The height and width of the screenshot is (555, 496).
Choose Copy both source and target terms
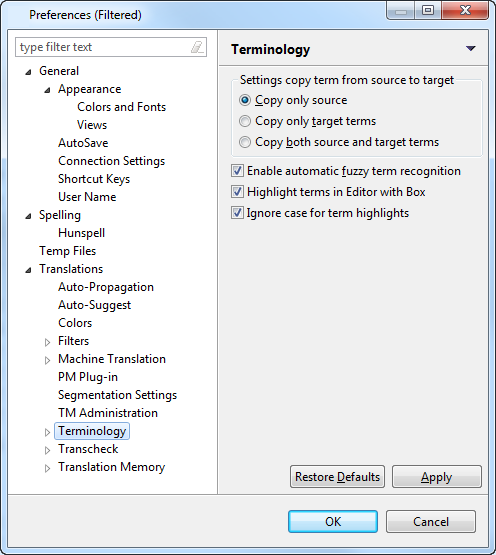[x=245, y=142]
